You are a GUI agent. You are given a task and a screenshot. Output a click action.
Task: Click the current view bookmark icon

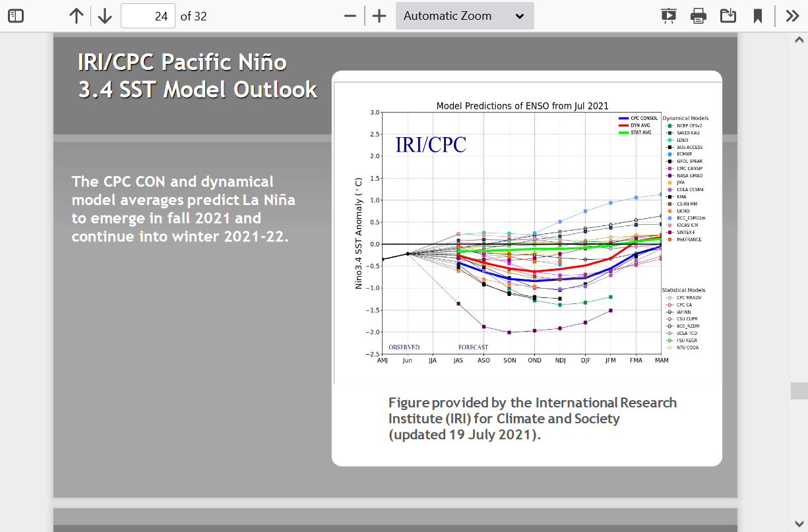758,16
